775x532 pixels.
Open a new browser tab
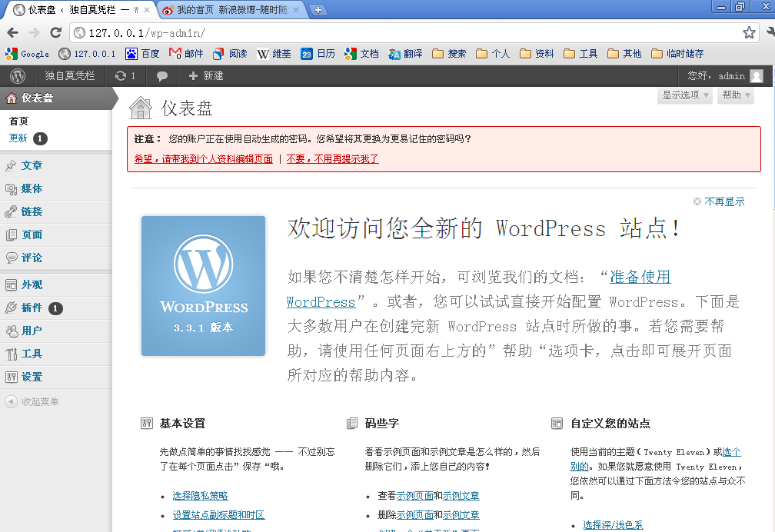tap(318, 10)
